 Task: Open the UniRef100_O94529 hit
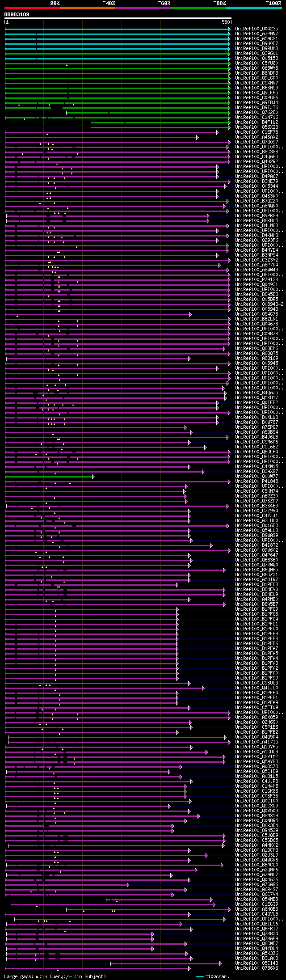point(257,830)
